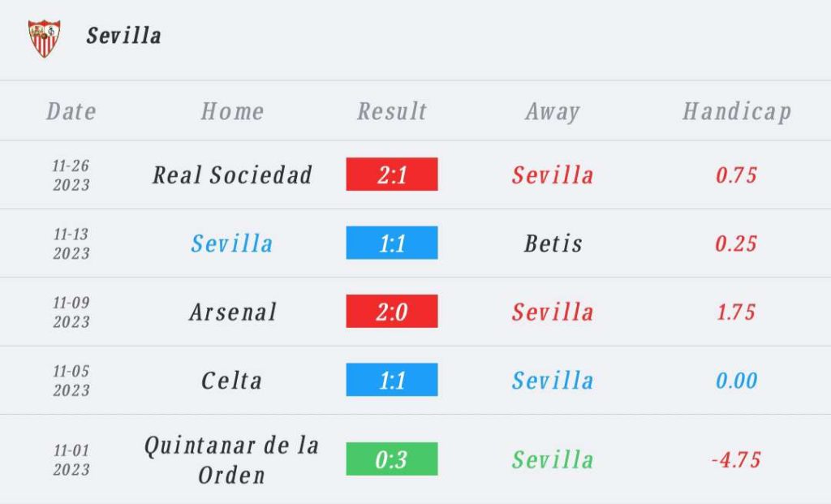Open the Sevilla team title

(x=124, y=36)
